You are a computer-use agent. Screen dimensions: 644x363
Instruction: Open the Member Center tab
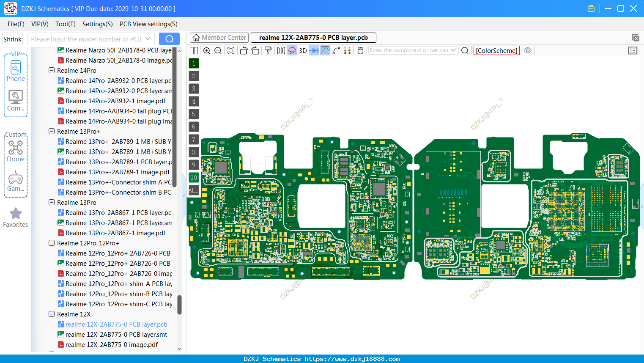point(219,38)
